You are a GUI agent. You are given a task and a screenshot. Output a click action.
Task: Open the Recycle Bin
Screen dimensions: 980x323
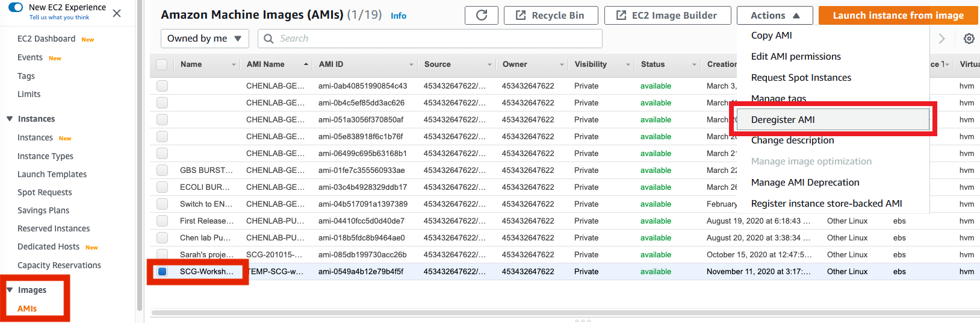click(551, 15)
